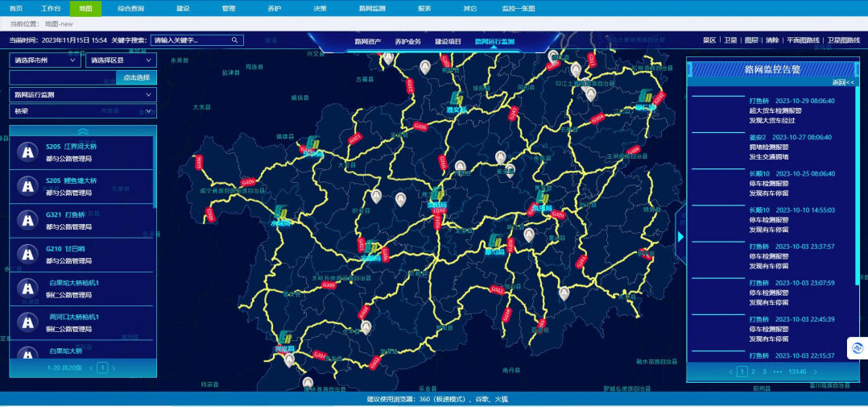
Task: Click the 清除 clear option
Action: 772,40
